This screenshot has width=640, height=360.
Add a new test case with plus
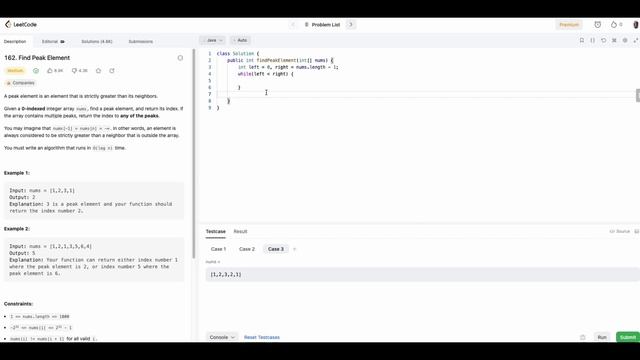[294, 249]
